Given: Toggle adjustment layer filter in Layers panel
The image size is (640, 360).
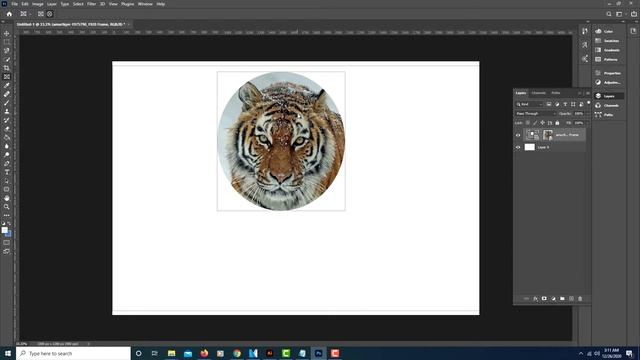Looking at the screenshot, I should click(x=557, y=104).
